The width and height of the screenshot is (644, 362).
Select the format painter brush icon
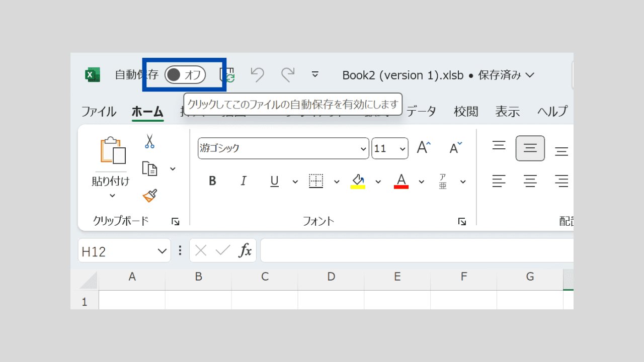coord(150,196)
